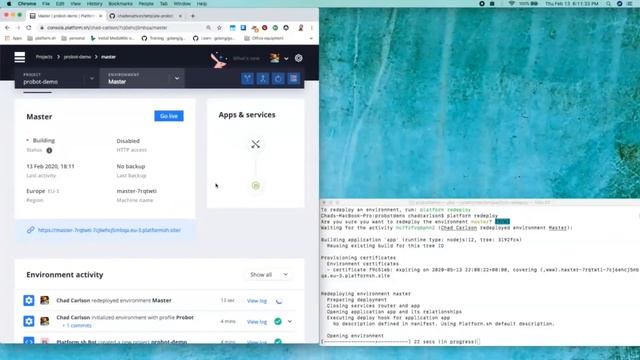Click What's new in console header
The image size is (640, 360).
coord(246,58)
